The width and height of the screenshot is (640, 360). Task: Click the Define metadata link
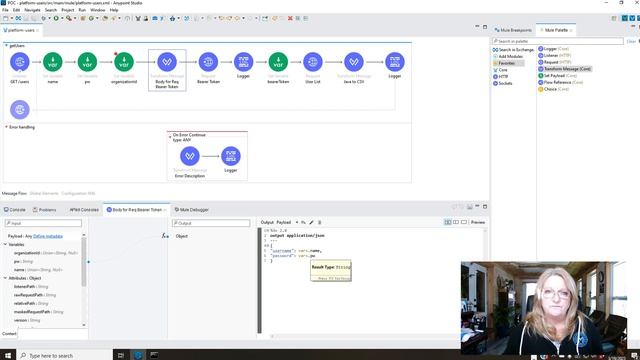pos(48,236)
